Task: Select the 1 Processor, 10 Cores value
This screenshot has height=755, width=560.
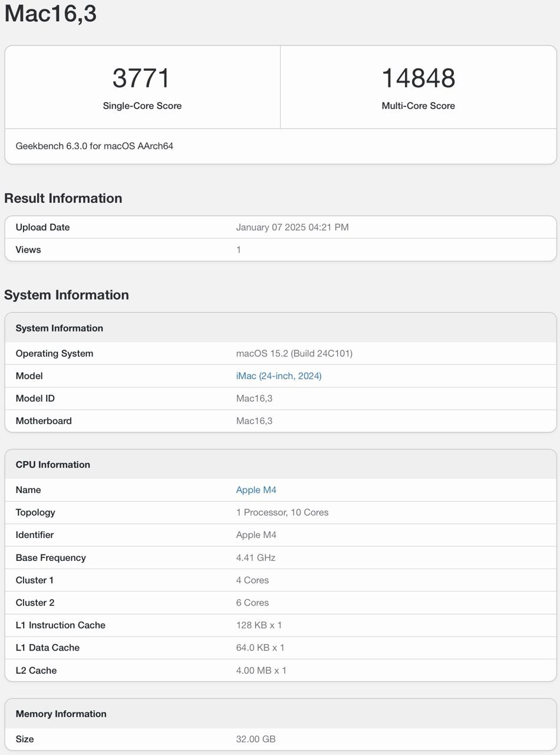Action: tap(282, 512)
